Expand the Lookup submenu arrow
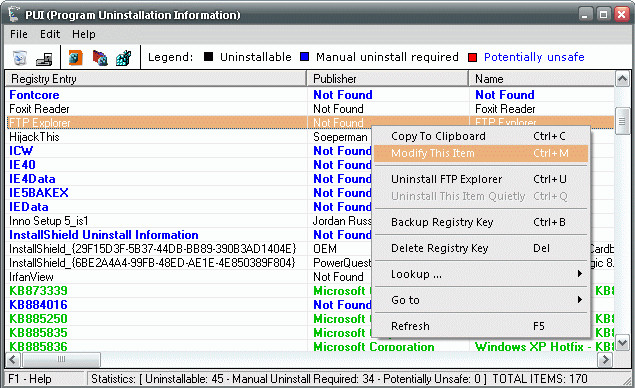The width and height of the screenshot is (635, 388). [x=580, y=274]
